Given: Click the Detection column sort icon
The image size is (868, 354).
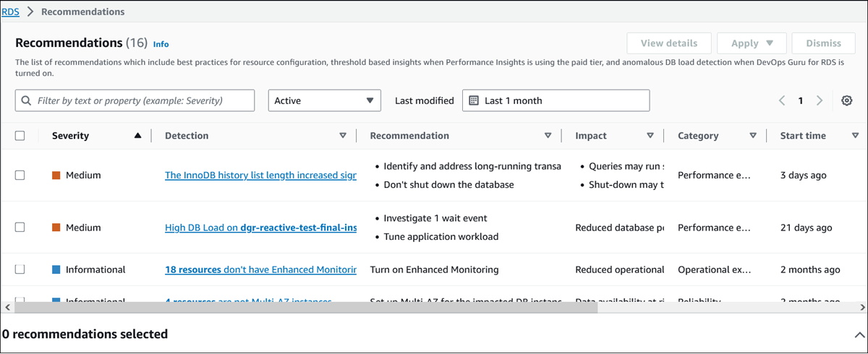Looking at the screenshot, I should pos(343,136).
